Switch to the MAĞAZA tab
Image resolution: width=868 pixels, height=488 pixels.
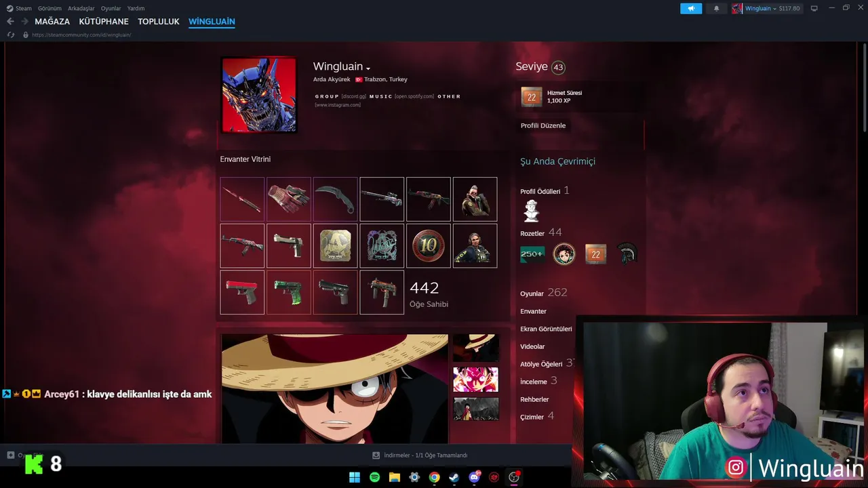(52, 22)
